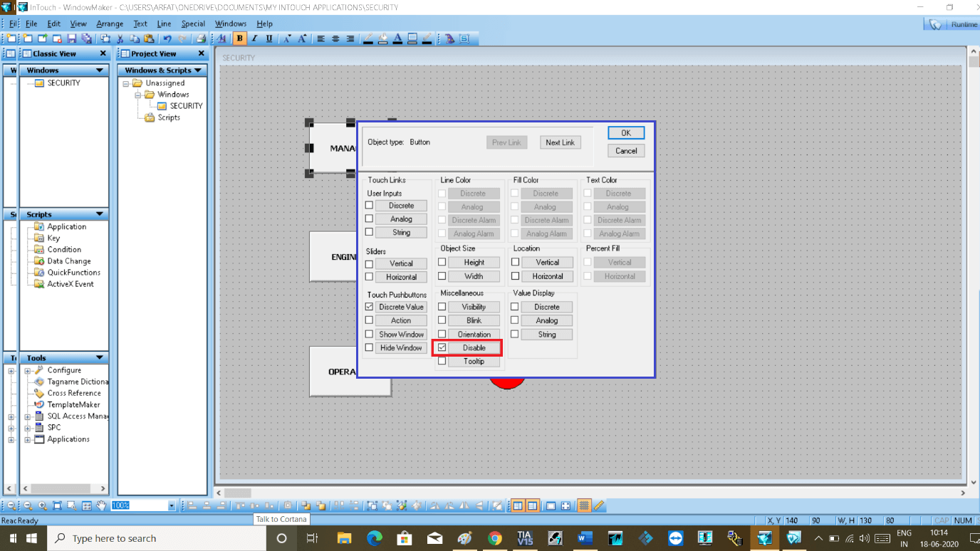Viewport: 980px width, 551px height.
Task: Click the Zoom In magnifier icon
Action: 43,505
